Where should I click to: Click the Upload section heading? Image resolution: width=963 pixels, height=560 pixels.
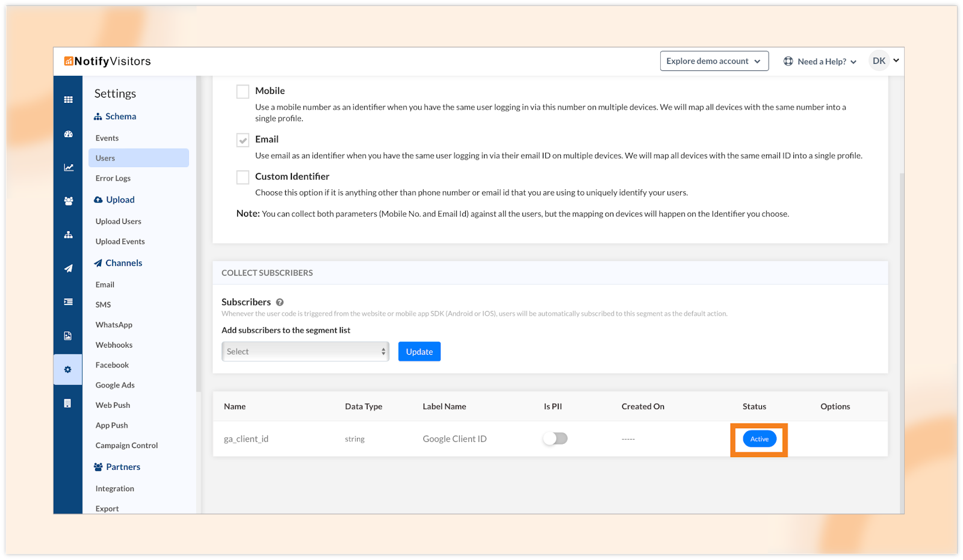point(120,200)
